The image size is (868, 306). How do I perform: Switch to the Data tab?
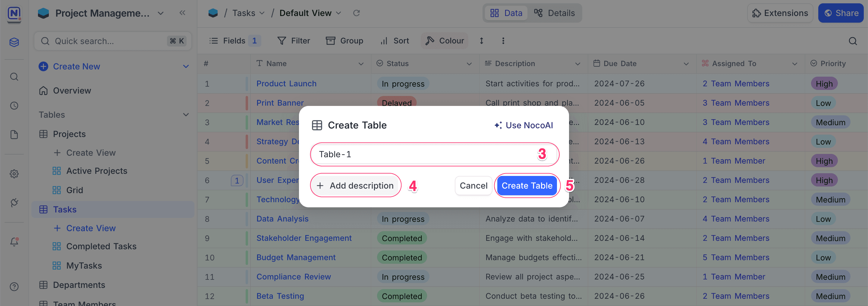coord(506,13)
